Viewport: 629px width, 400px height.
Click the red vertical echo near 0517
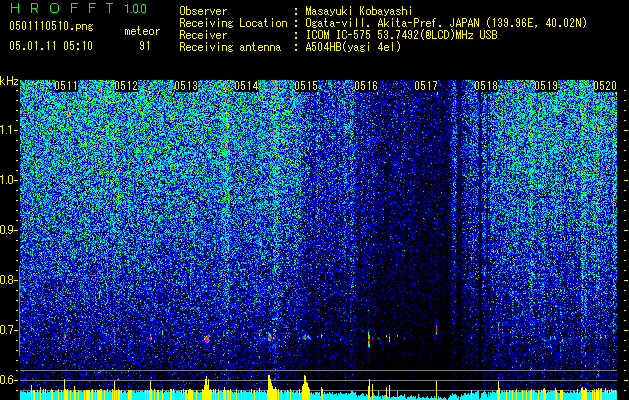tap(436, 330)
